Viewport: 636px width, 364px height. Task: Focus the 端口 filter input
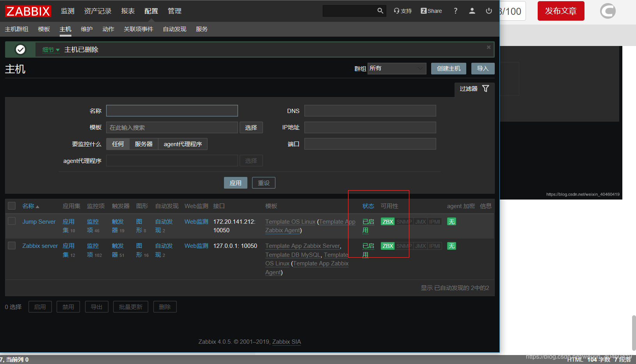tap(370, 144)
